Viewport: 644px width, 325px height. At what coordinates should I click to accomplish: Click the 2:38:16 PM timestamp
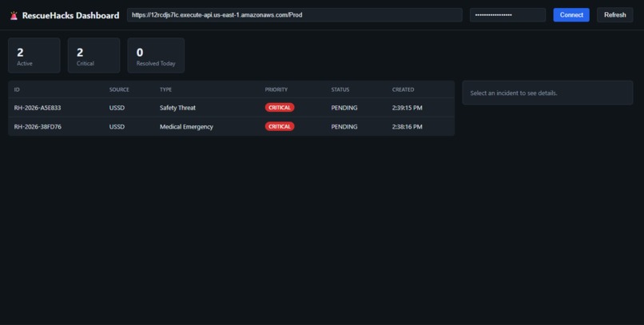tap(407, 126)
